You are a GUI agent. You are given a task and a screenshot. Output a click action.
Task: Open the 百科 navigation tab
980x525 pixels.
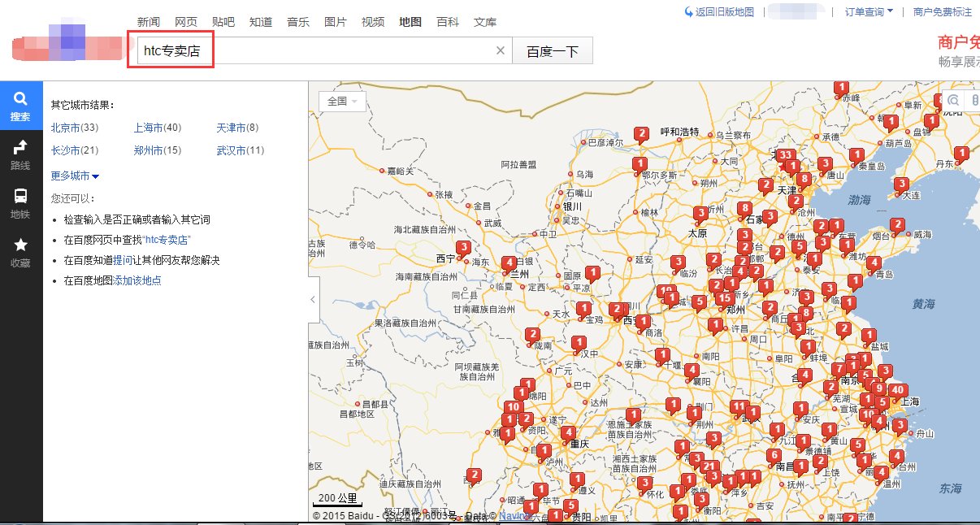coord(447,22)
